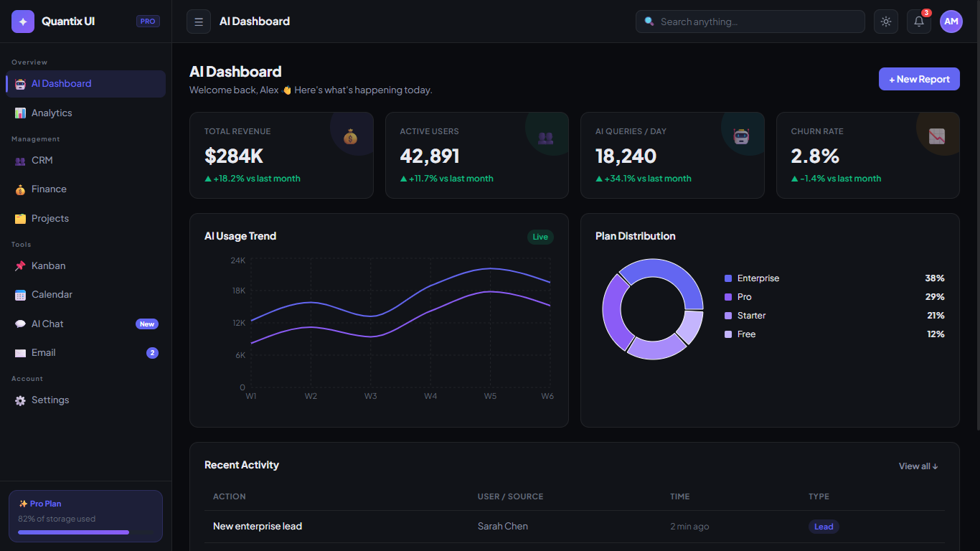The height and width of the screenshot is (551, 980).
Task: Expand the sidebar with the hamburger menu
Action: 198,22
